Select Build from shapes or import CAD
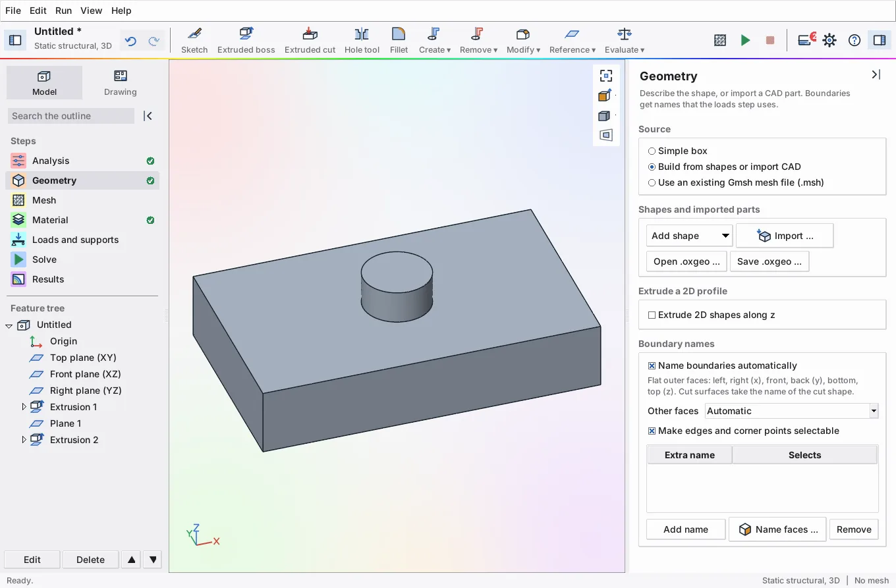 [x=724, y=167]
